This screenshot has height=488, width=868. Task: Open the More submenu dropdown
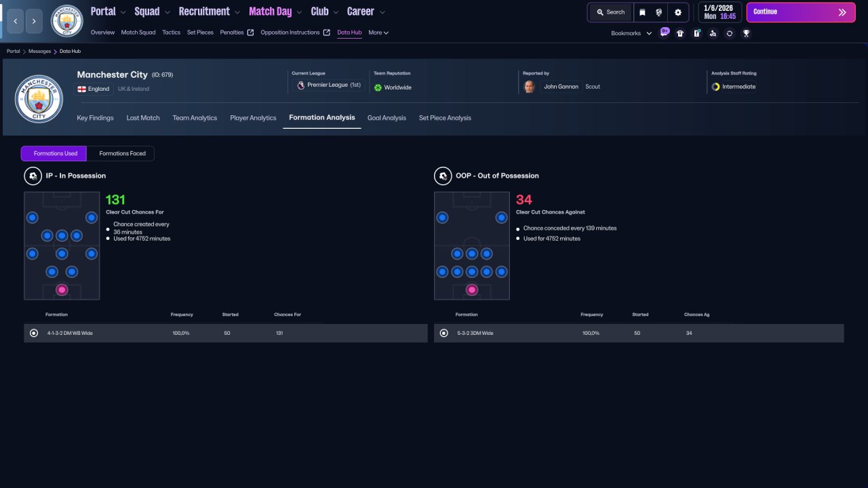coord(378,33)
